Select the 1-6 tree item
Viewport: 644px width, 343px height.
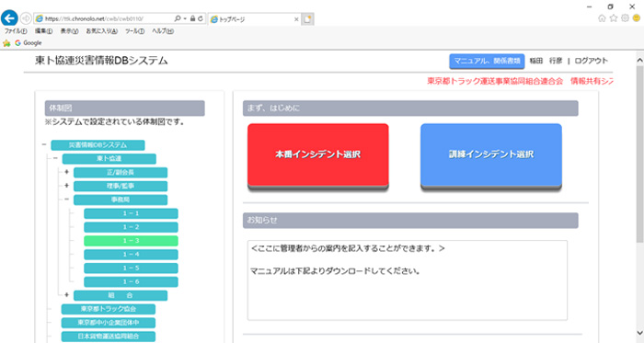coord(131,281)
